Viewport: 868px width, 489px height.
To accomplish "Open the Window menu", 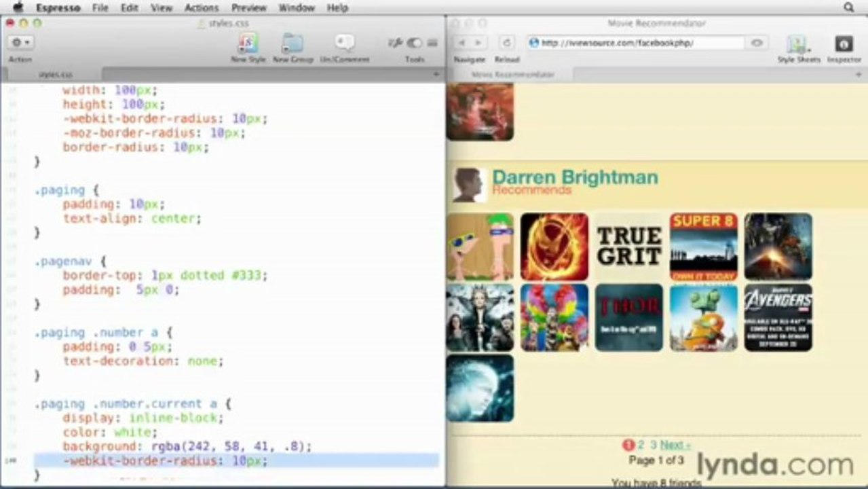I will (x=297, y=7).
